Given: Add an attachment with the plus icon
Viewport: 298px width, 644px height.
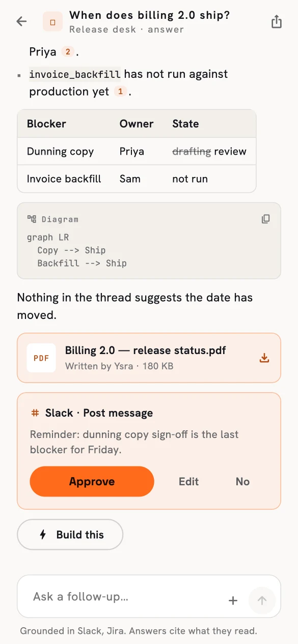Looking at the screenshot, I should coord(233,600).
